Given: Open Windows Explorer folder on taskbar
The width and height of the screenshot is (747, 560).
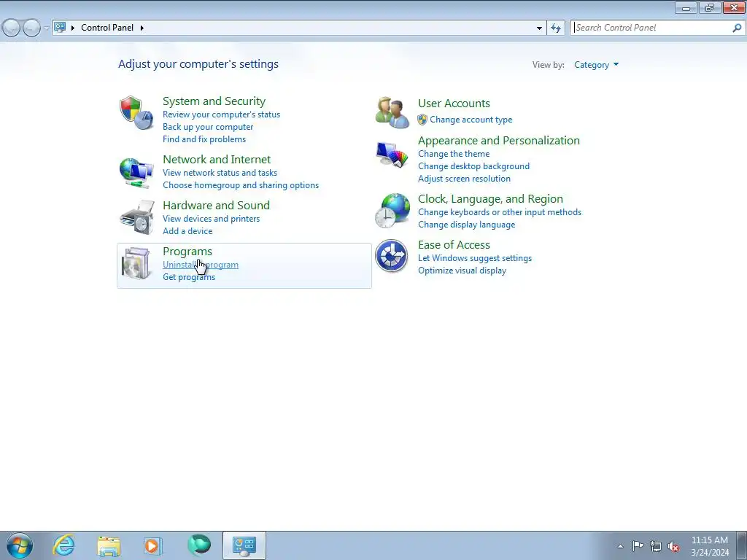Looking at the screenshot, I should (x=109, y=545).
